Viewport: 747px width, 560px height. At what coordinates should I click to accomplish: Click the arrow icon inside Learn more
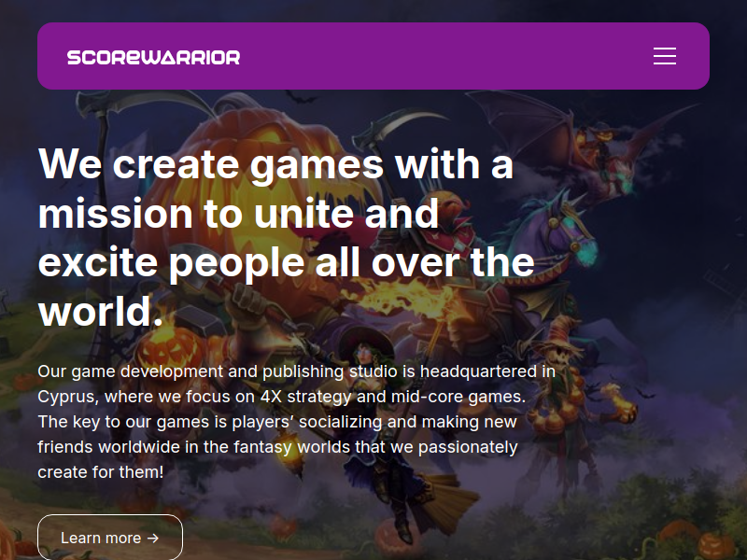(153, 539)
